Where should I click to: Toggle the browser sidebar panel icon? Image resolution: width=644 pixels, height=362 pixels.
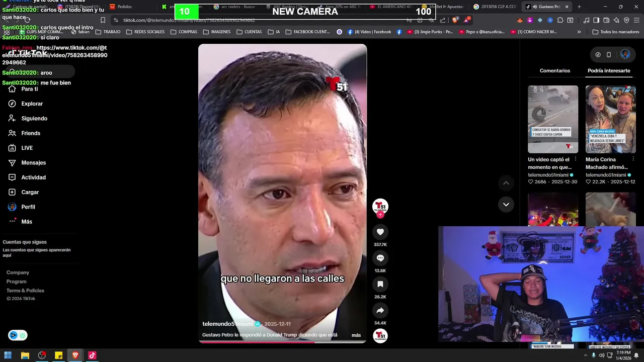(x=596, y=20)
